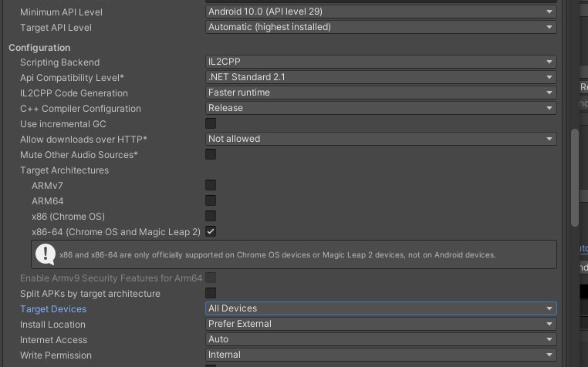Open the IL2CPP Code Generation dropdown
588x367 pixels.
pyautogui.click(x=380, y=93)
